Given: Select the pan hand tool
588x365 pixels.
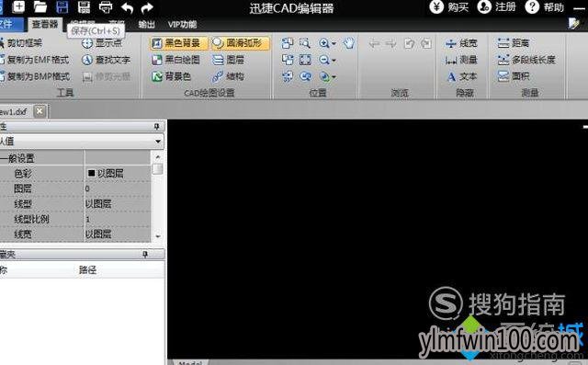Looking at the screenshot, I should pos(349,43).
